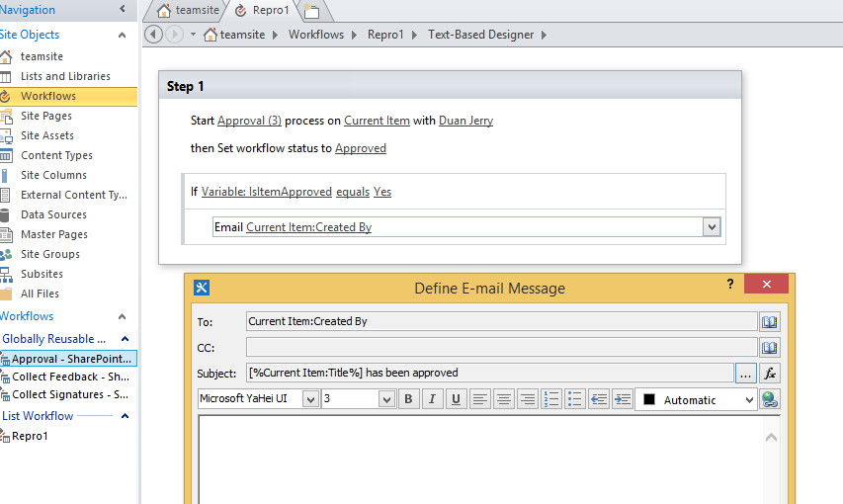The image size is (843, 504).
Task: Center-align the email text
Action: [x=504, y=399]
